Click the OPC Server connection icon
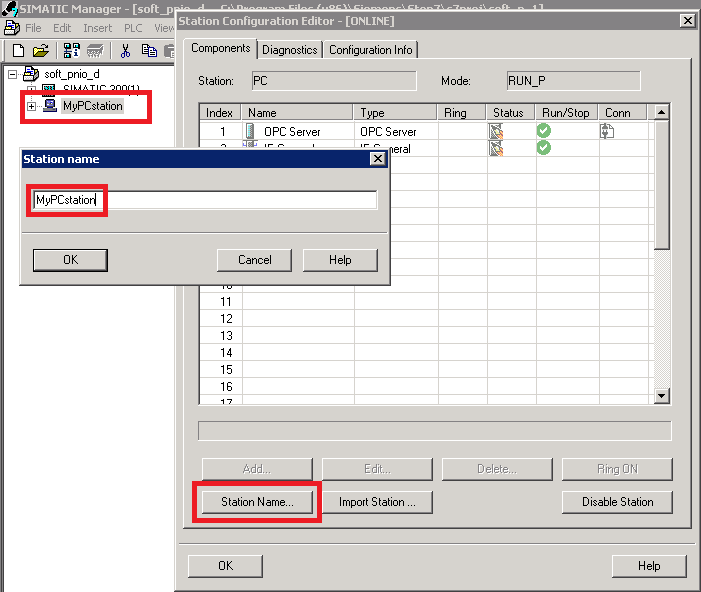 point(607,131)
